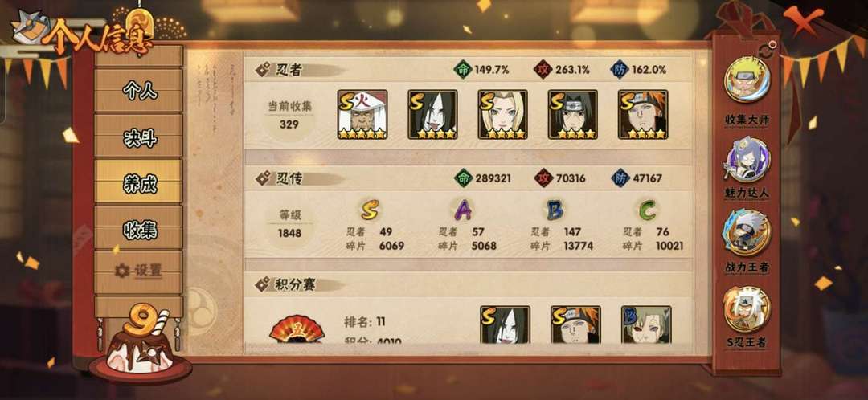
Task: Open the 收集 tab
Action: (x=138, y=228)
